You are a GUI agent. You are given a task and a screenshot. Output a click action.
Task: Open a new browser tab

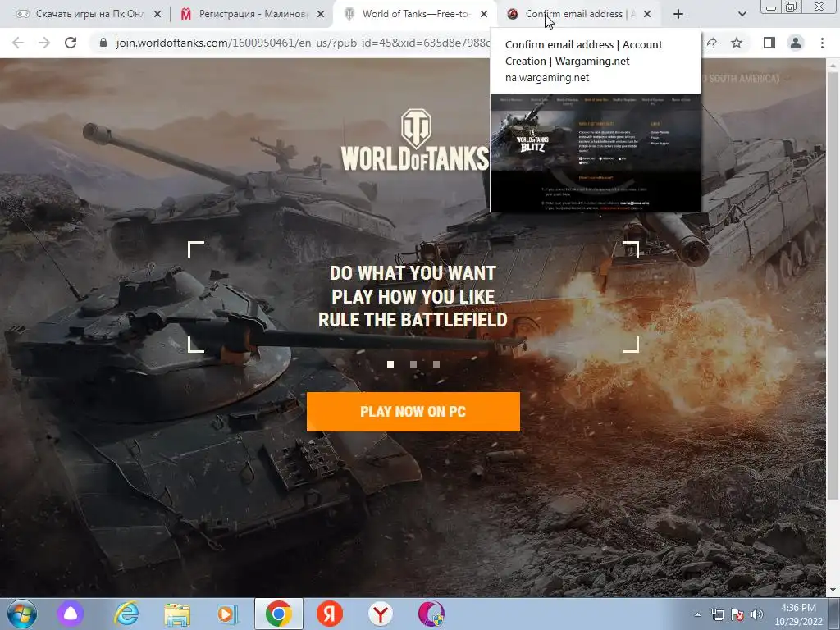(x=678, y=15)
